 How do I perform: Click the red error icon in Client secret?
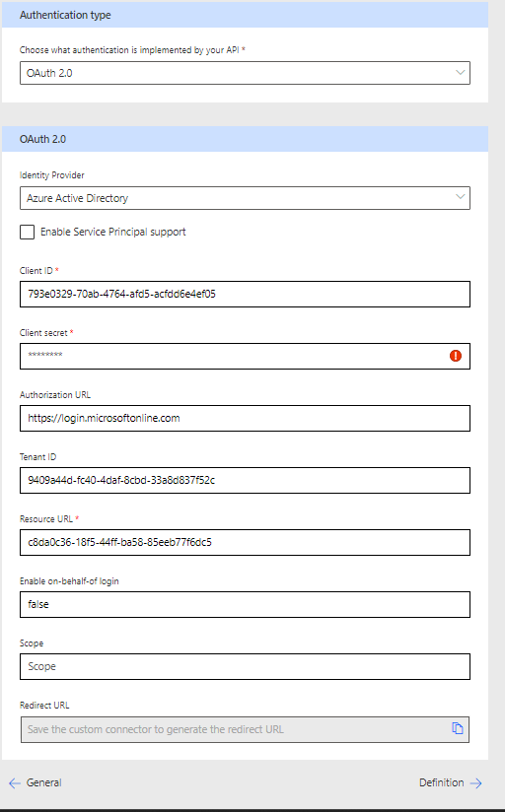(x=456, y=356)
